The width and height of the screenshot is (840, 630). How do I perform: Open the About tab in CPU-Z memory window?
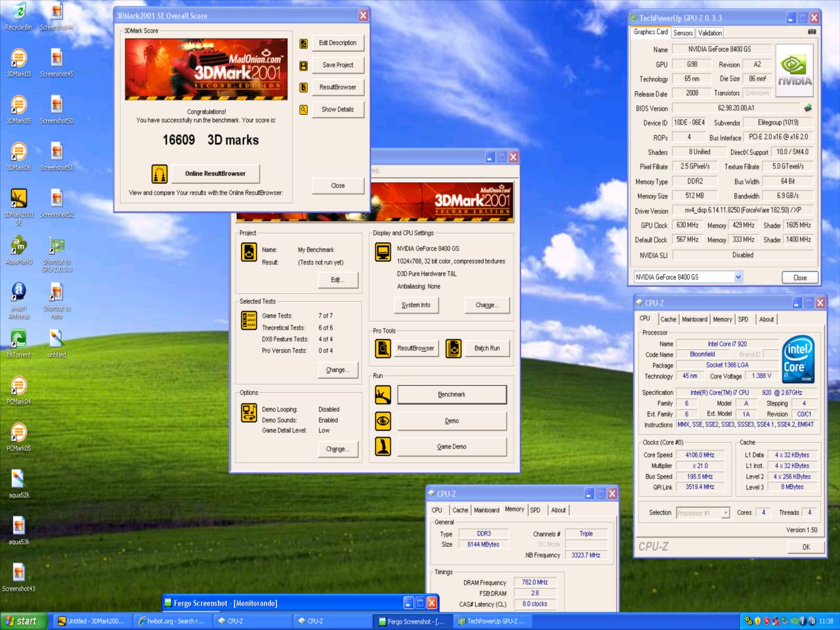[x=558, y=510]
